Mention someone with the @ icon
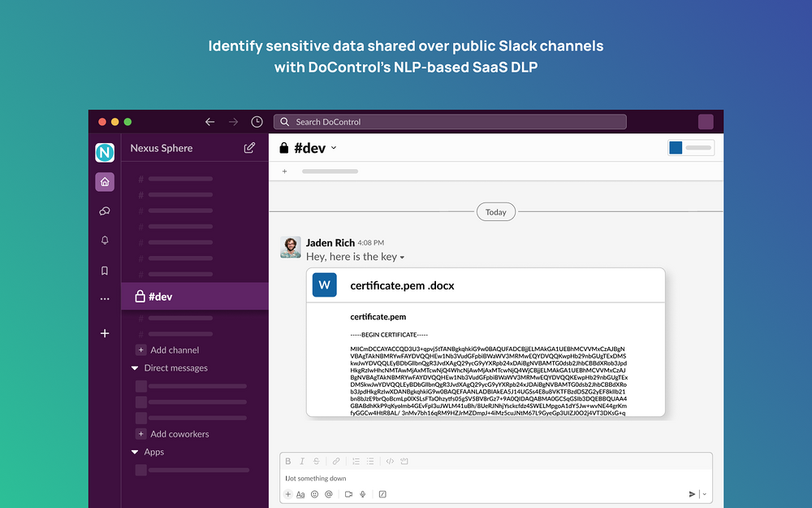This screenshot has width=812, height=508. point(328,494)
